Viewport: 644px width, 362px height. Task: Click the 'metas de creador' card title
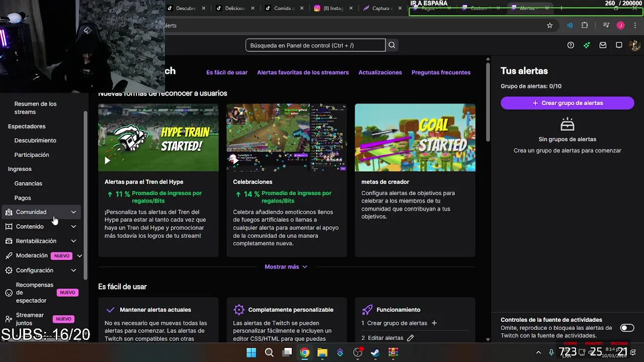[x=385, y=182]
